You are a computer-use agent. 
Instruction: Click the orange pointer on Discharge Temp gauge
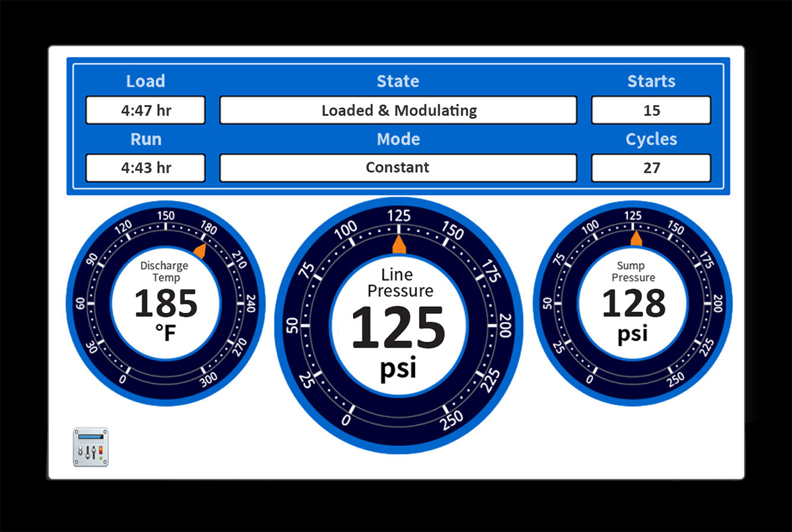point(200,250)
